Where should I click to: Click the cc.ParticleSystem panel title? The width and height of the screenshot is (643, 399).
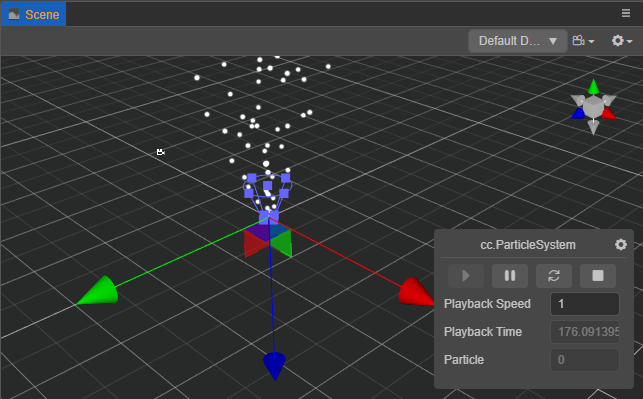528,245
